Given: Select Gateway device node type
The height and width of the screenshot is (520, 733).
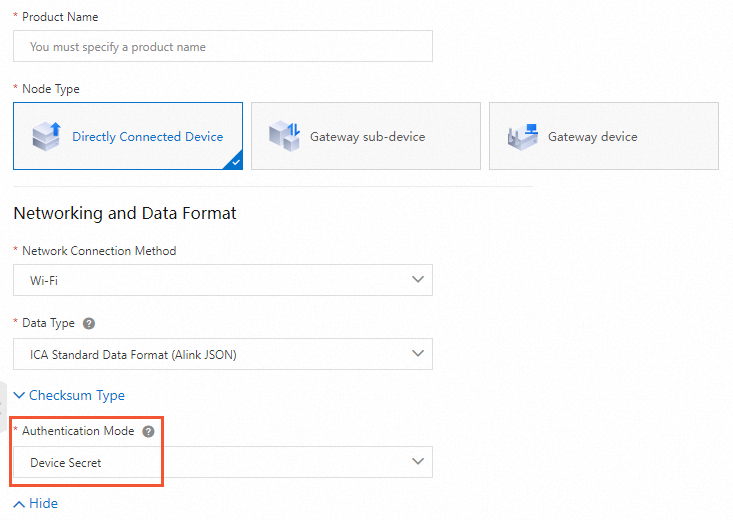Looking at the screenshot, I should click(603, 137).
